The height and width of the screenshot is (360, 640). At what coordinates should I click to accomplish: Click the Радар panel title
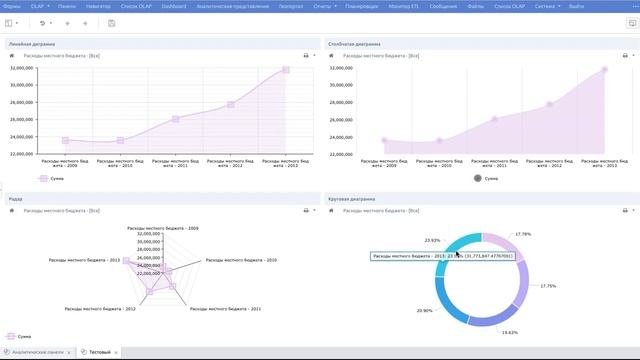16,199
